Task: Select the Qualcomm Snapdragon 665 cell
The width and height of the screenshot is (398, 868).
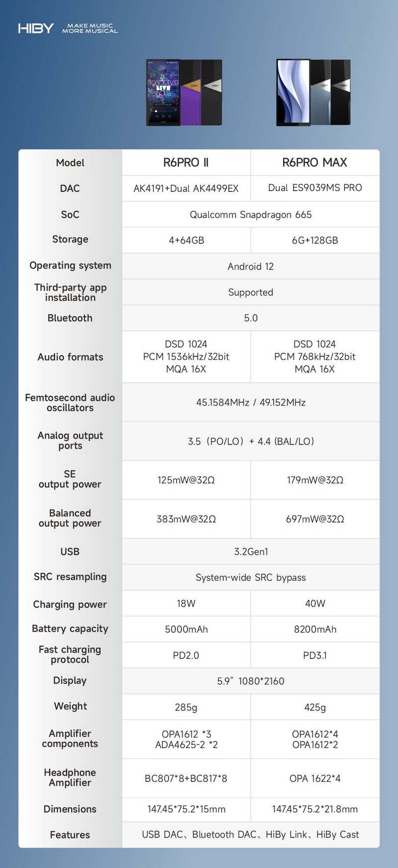Action: pos(251,215)
